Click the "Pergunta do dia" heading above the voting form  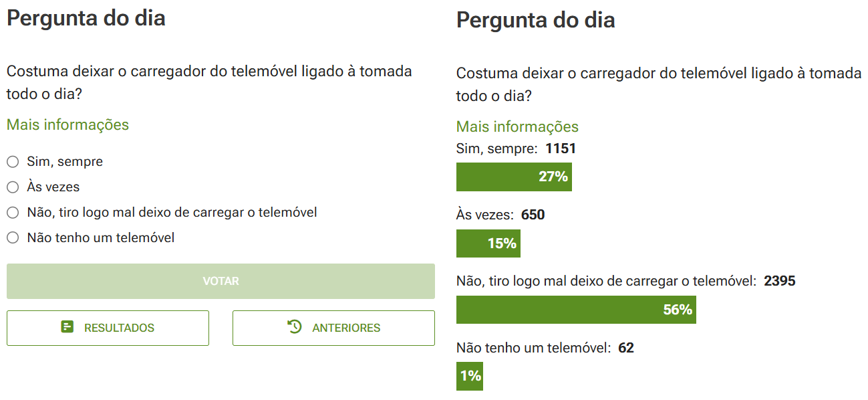[x=86, y=18]
